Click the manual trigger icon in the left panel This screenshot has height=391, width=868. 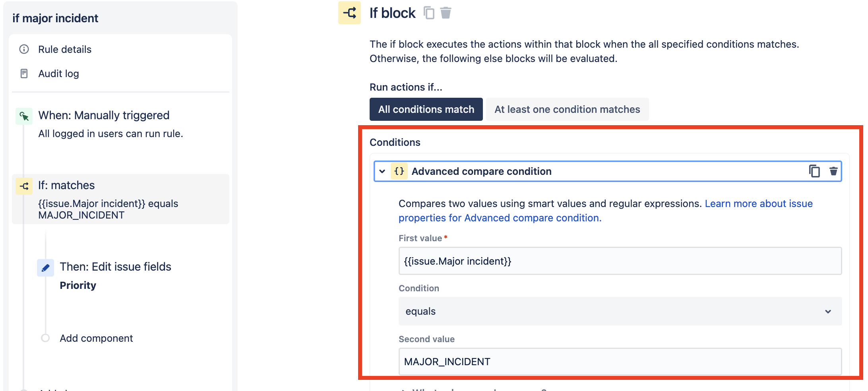tap(24, 116)
